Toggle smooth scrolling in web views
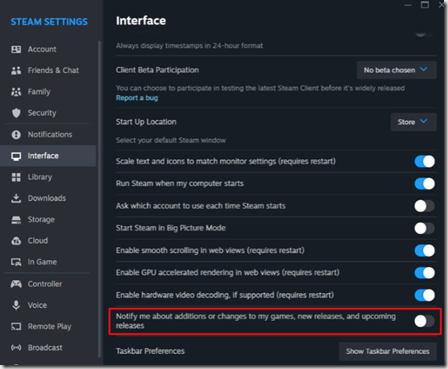448x369 pixels. (x=424, y=251)
